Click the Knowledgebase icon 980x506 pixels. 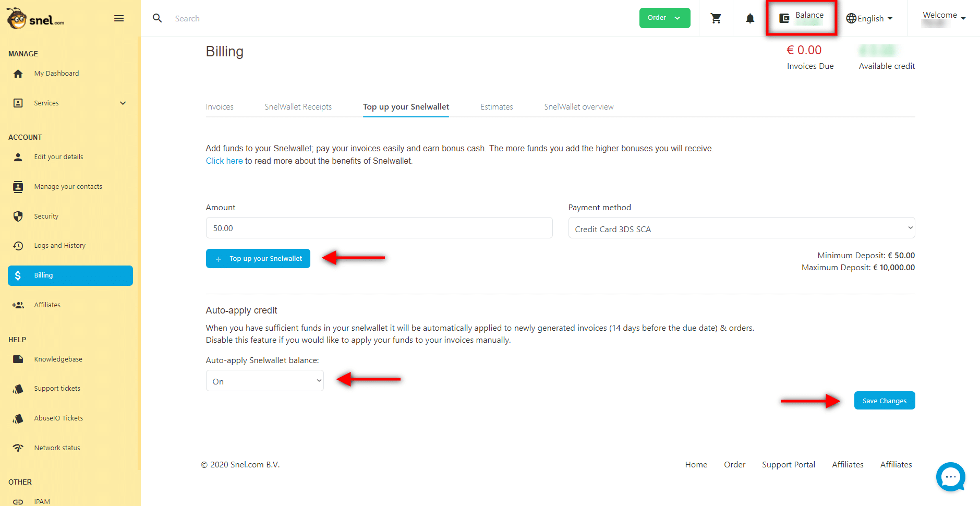point(18,359)
